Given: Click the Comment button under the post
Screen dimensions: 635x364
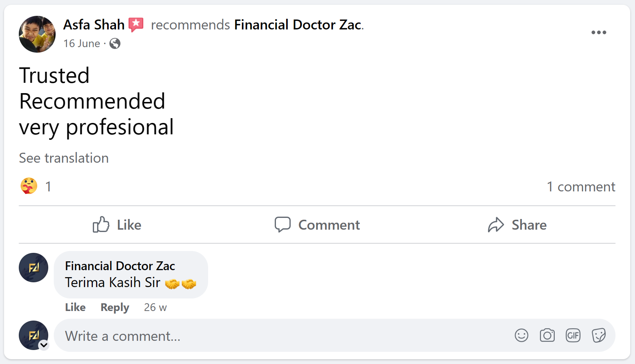Looking at the screenshot, I should coord(317,225).
